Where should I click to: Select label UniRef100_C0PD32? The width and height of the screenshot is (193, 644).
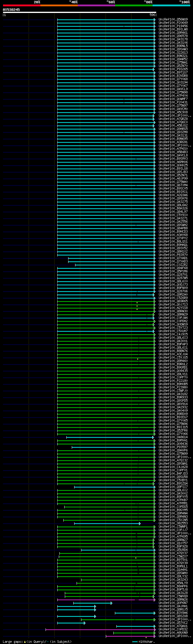pyautogui.click(x=173, y=629)
